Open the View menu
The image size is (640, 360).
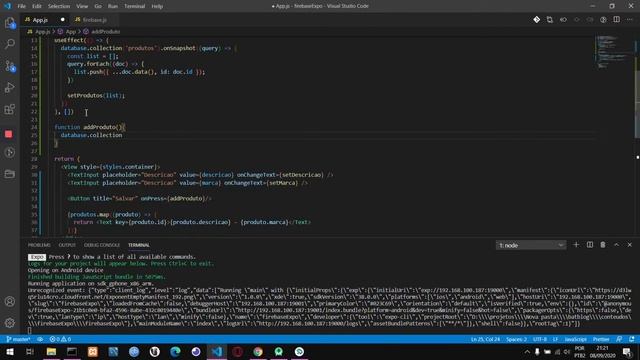pyautogui.click(x=82, y=6)
